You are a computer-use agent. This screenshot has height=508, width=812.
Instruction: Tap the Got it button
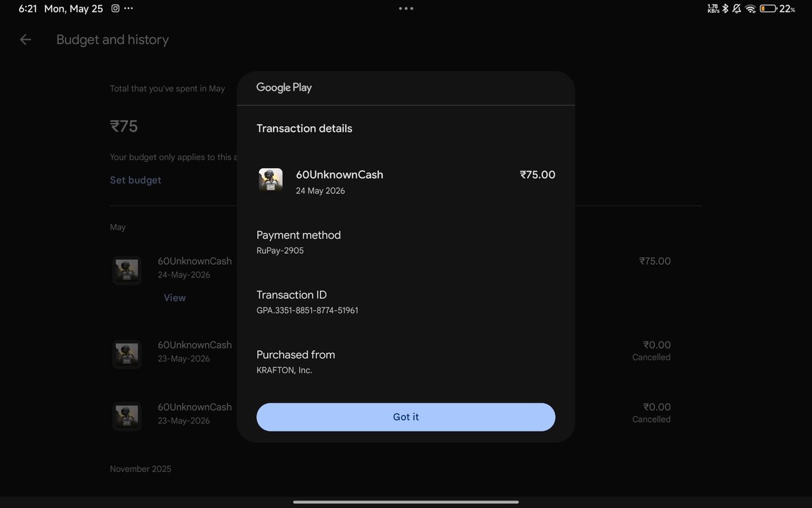[406, 417]
